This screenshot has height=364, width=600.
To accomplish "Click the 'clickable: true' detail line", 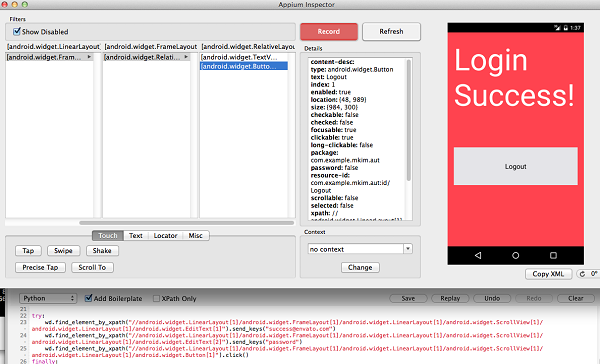I will (x=332, y=137).
